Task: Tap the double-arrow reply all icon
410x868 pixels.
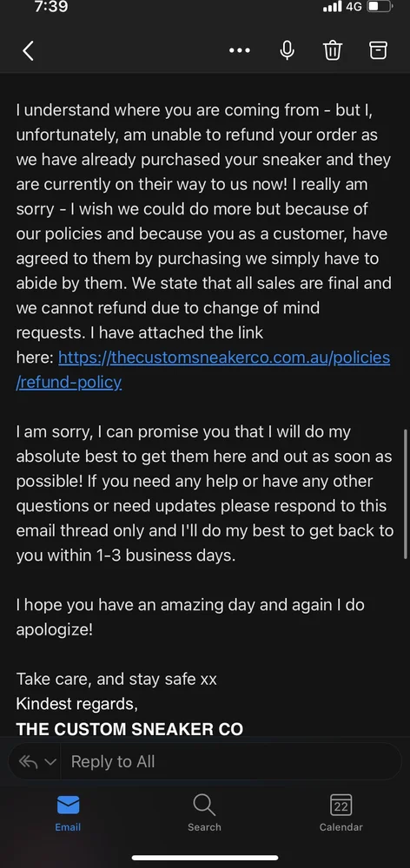Action: click(x=28, y=762)
